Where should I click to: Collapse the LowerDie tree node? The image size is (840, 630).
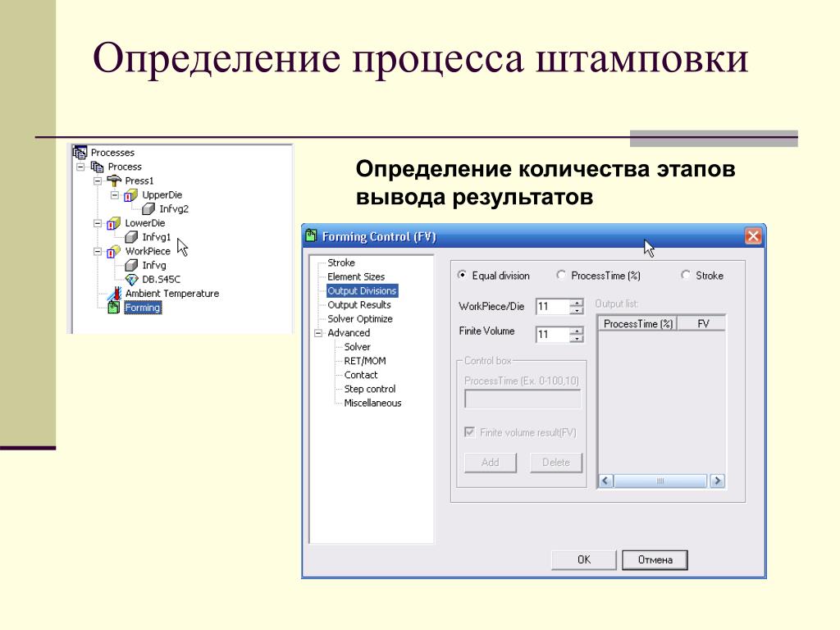pyautogui.click(x=98, y=223)
